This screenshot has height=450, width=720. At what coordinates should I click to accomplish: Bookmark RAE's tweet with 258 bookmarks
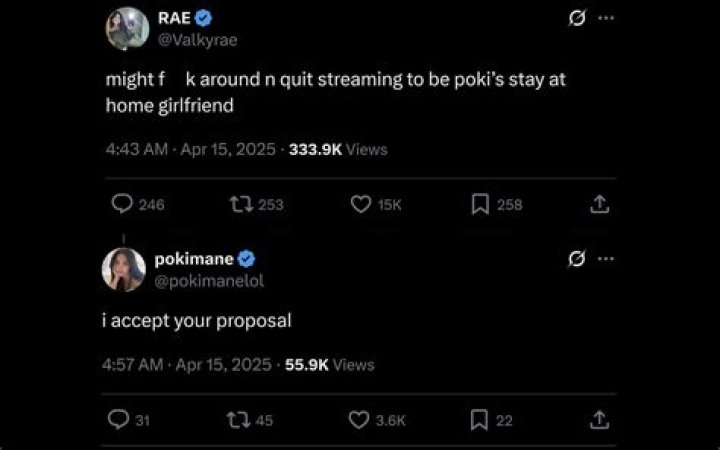coord(480,204)
